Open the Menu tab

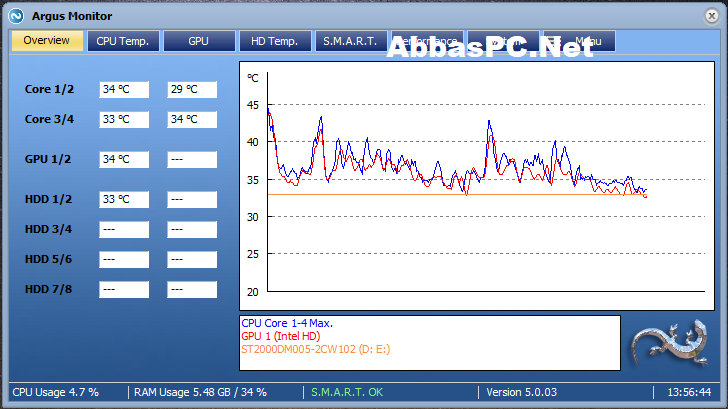[x=579, y=41]
